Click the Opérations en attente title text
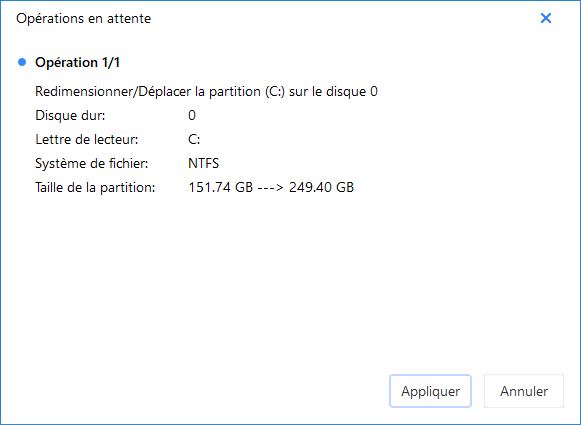581x425 pixels. point(84,19)
